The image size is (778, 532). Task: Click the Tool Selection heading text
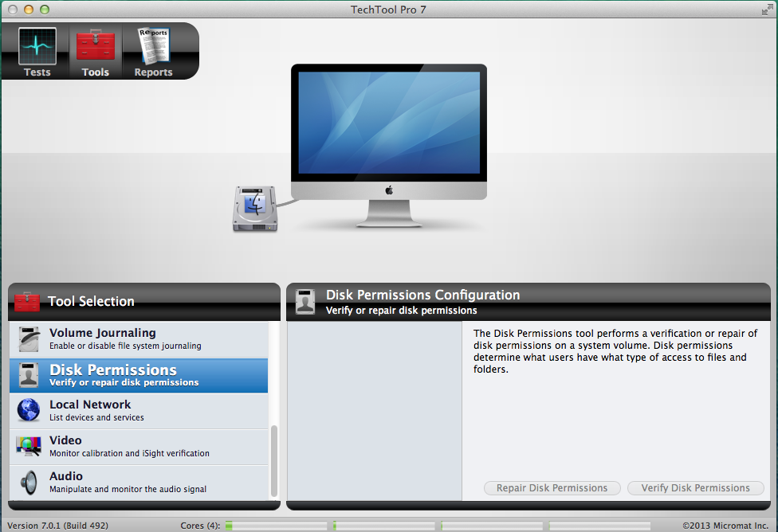pos(91,302)
